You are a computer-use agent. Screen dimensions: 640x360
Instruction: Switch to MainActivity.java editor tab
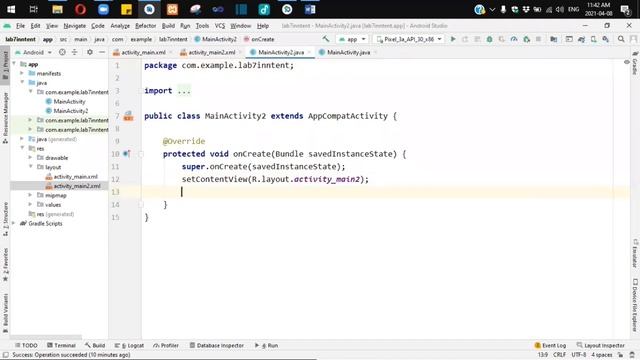tap(348, 52)
